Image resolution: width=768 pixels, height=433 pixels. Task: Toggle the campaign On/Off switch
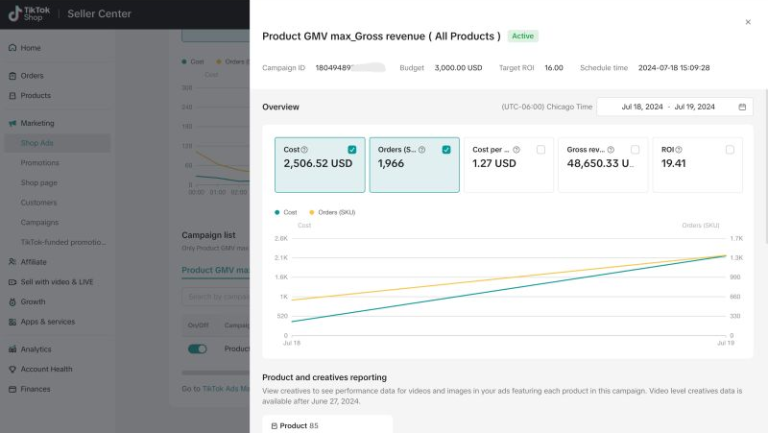coord(198,349)
